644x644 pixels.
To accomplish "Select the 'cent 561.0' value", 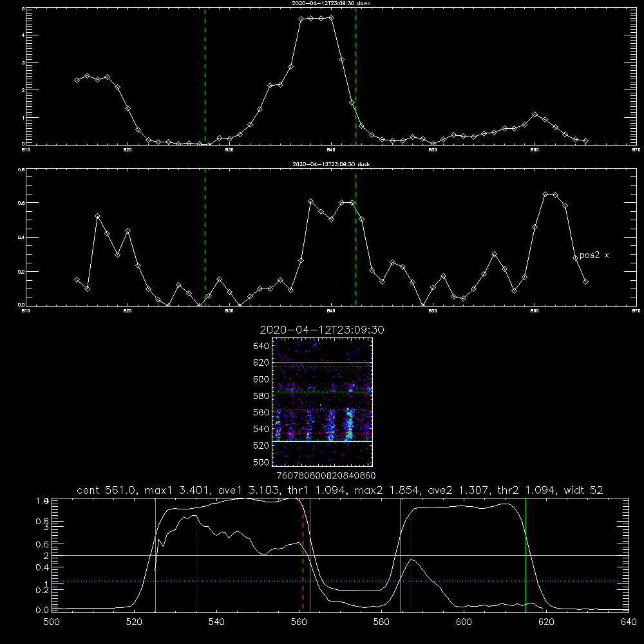I will (x=106, y=490).
